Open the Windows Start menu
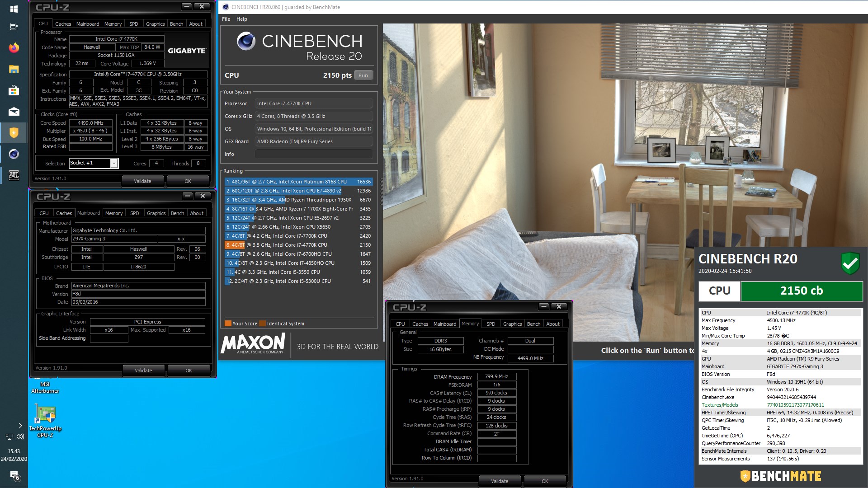The image size is (868, 488). point(14,9)
